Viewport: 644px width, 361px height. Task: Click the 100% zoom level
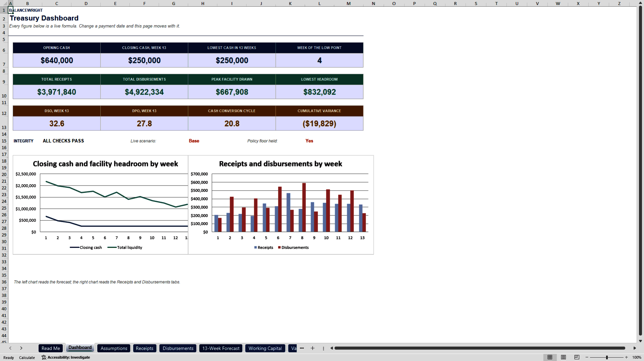(637, 357)
